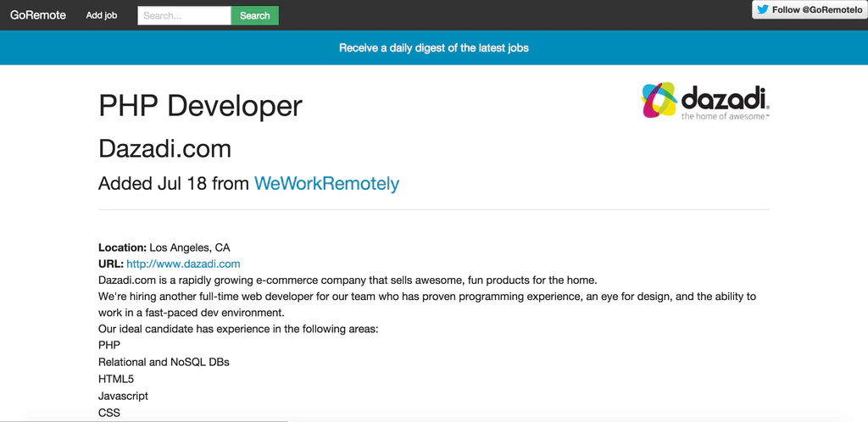
Task: Click the CSS requirement line
Action: (109, 413)
